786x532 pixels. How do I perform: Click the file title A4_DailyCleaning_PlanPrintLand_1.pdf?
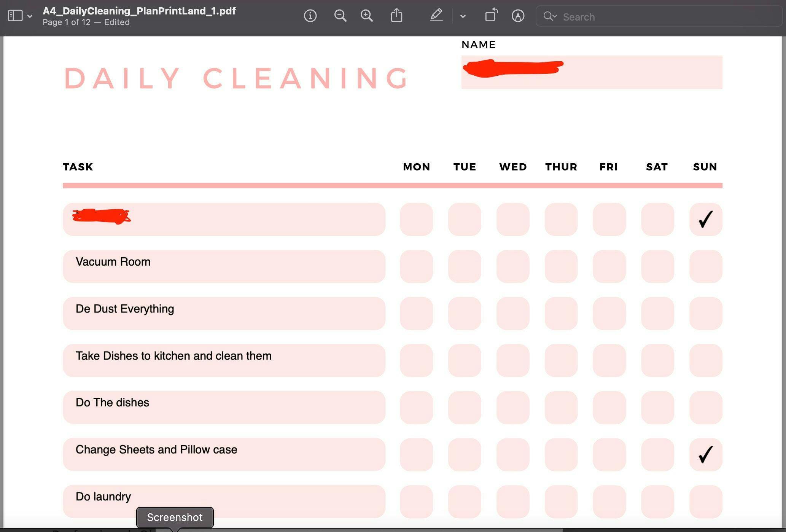pyautogui.click(x=139, y=11)
